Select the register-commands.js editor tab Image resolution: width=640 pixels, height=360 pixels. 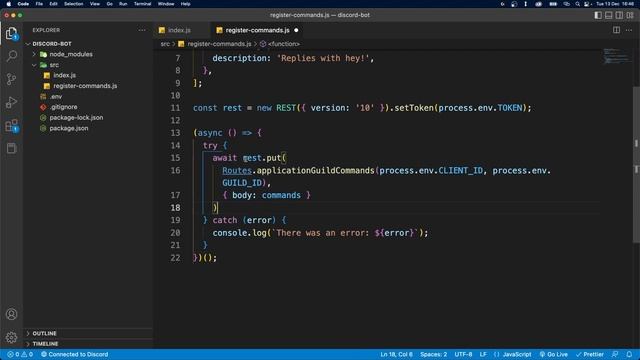[x=257, y=30]
